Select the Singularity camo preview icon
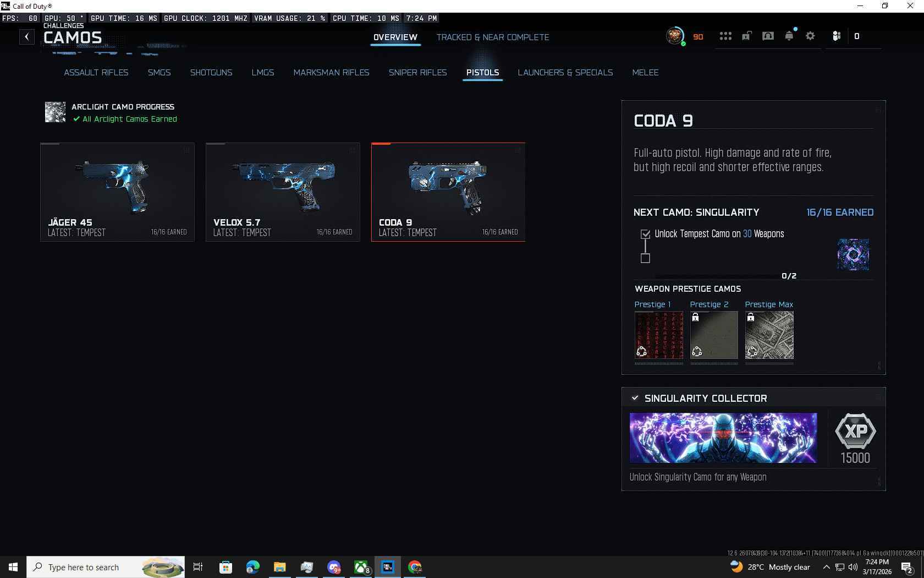 [853, 254]
